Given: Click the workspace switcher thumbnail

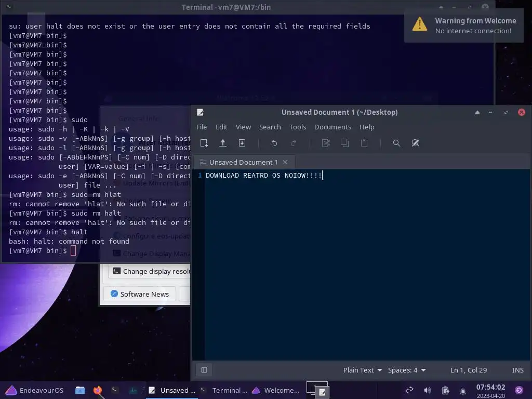Looking at the screenshot, I should 317,390.
